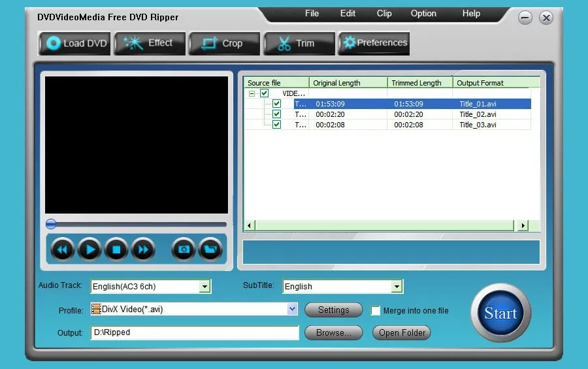Open the SubTitle dropdown

(x=397, y=287)
